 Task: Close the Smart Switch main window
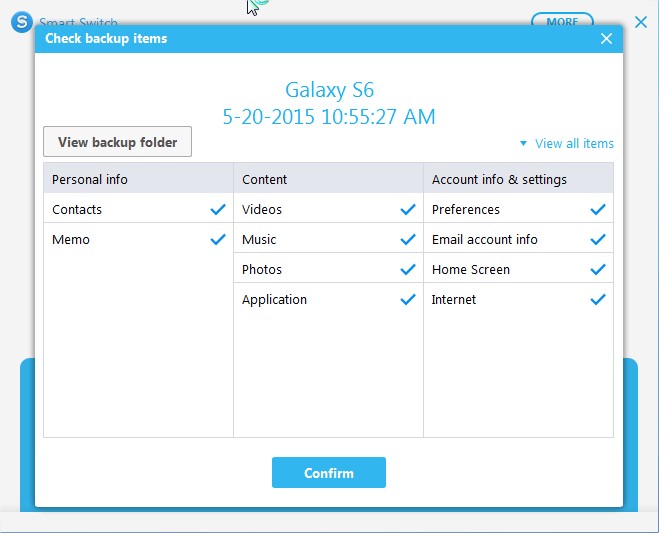click(x=641, y=22)
